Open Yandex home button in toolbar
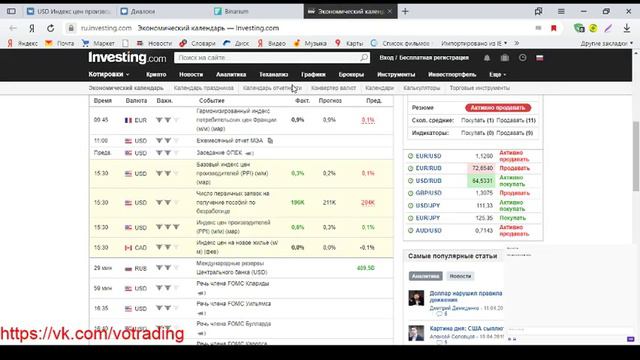 31,28
